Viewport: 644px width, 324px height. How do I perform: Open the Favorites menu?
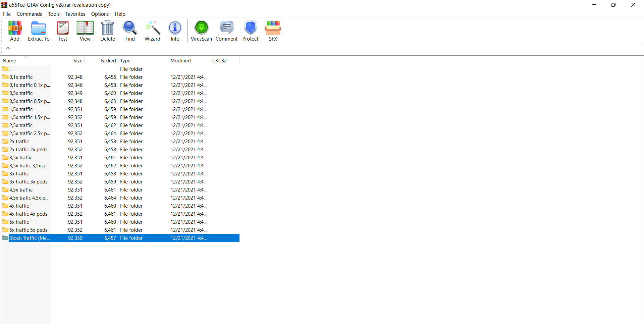point(75,14)
